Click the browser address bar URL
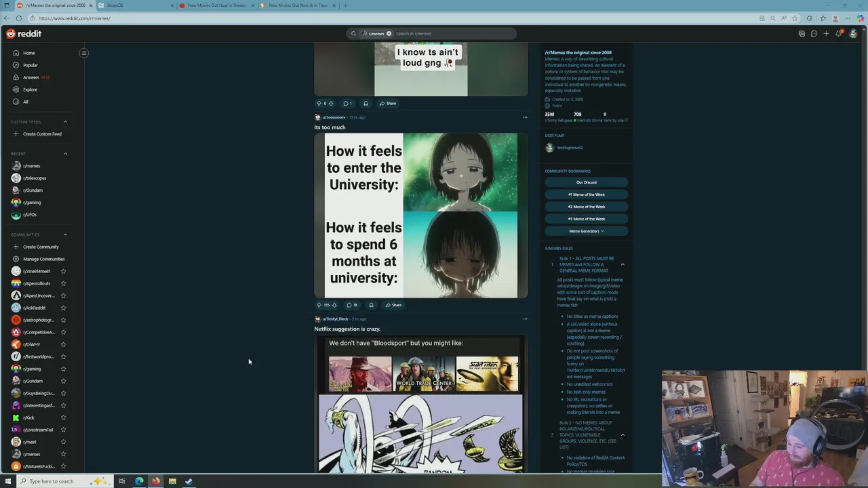Viewport: 868px width, 488px height. [x=75, y=18]
